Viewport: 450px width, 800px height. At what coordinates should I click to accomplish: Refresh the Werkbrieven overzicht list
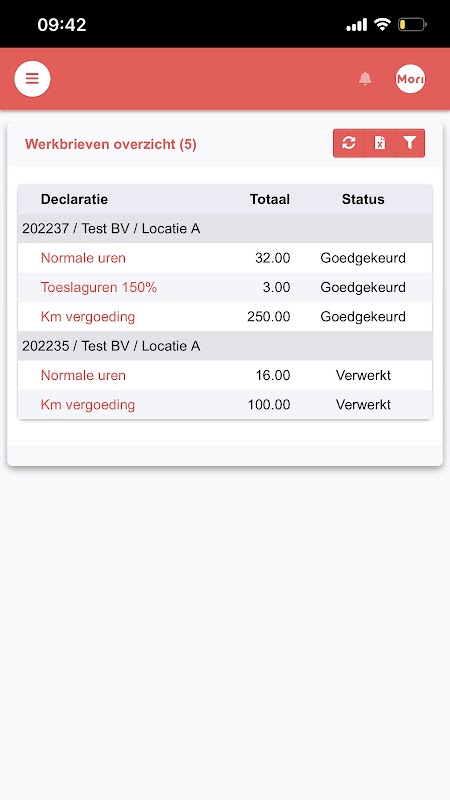(348, 143)
